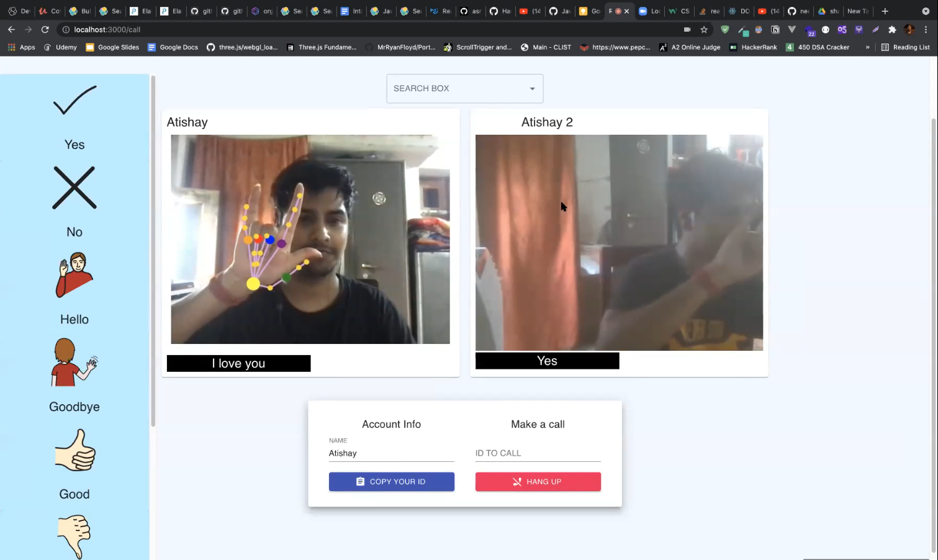This screenshot has height=560, width=938.
Task: Click the SEARCH BOX dropdown arrow
Action: pos(532,89)
